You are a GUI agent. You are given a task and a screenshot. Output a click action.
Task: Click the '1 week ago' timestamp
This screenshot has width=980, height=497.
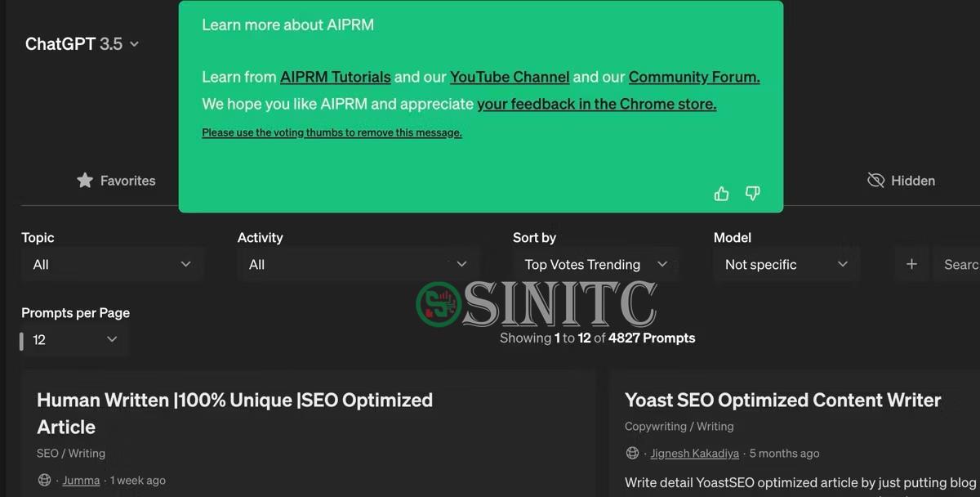138,480
